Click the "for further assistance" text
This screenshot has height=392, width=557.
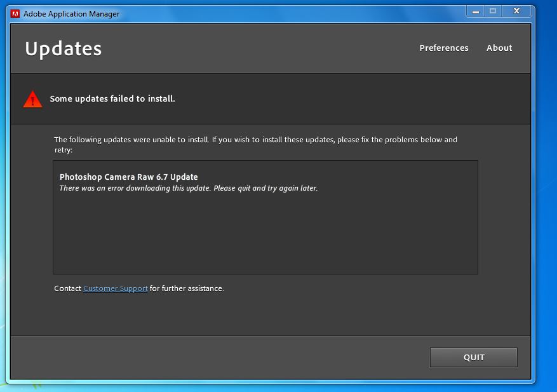tap(187, 288)
